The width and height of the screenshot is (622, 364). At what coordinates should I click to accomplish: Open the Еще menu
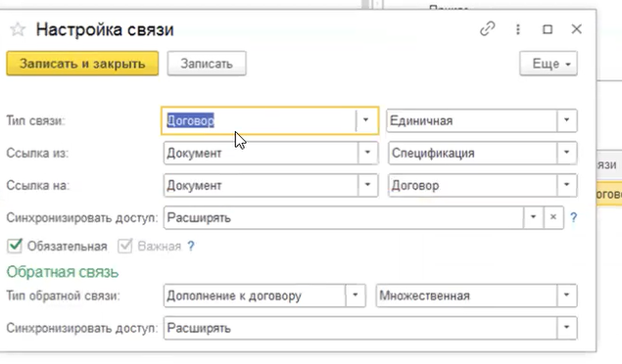point(549,64)
